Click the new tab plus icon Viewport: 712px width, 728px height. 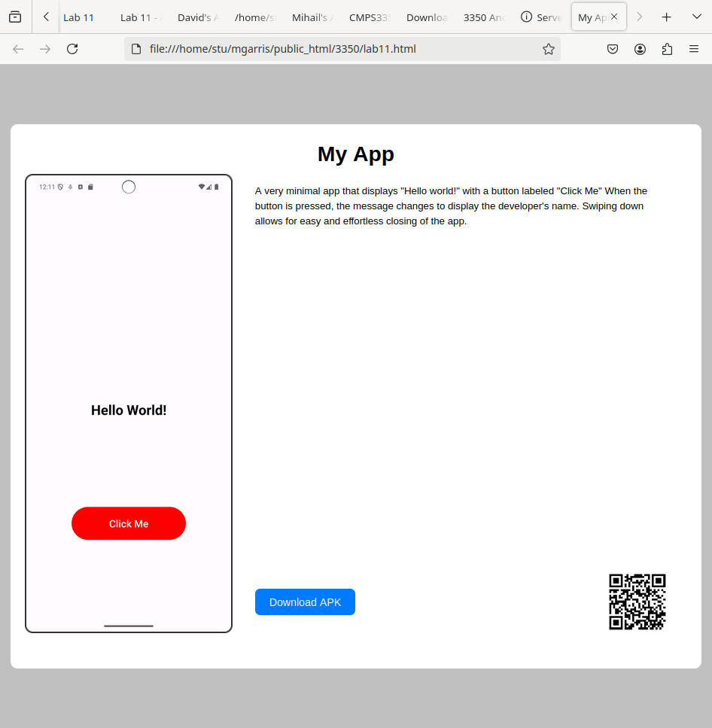click(x=666, y=17)
